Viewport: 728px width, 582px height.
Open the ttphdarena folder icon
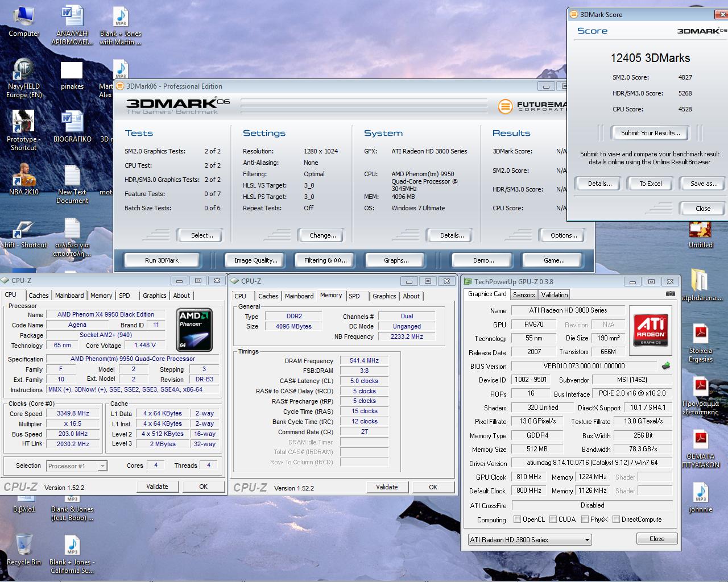(x=700, y=285)
